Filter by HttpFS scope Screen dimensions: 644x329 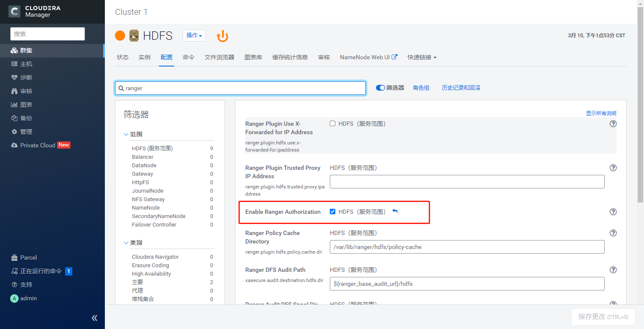[140, 182]
